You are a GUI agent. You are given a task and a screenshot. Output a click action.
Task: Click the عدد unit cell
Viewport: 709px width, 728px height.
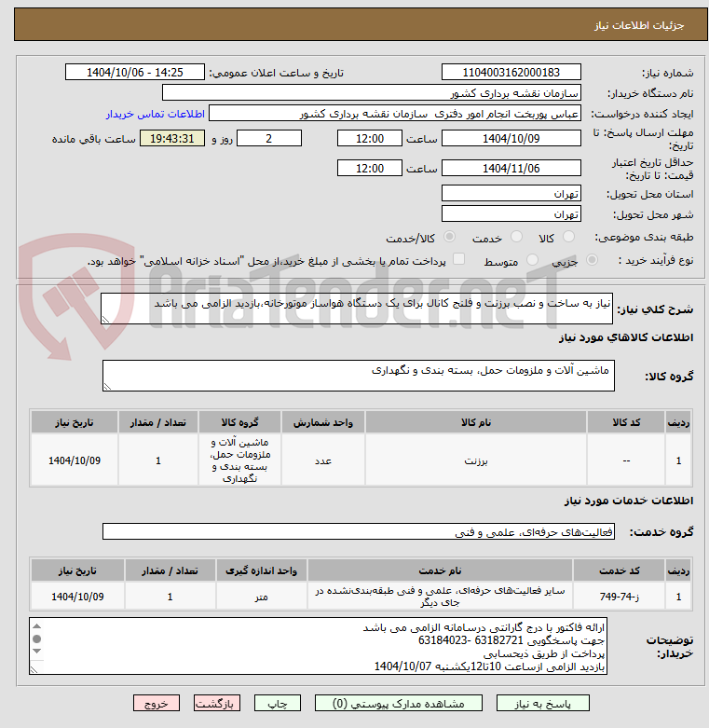[323, 460]
